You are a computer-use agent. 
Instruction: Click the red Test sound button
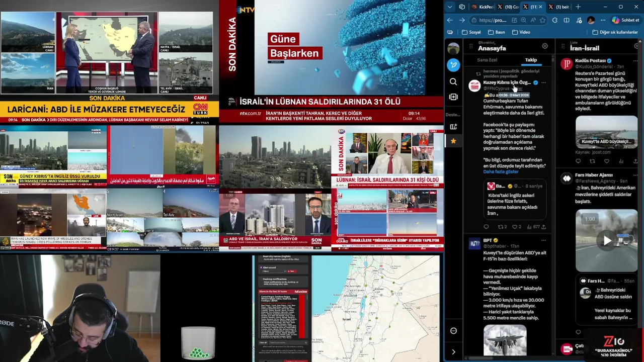(292, 271)
